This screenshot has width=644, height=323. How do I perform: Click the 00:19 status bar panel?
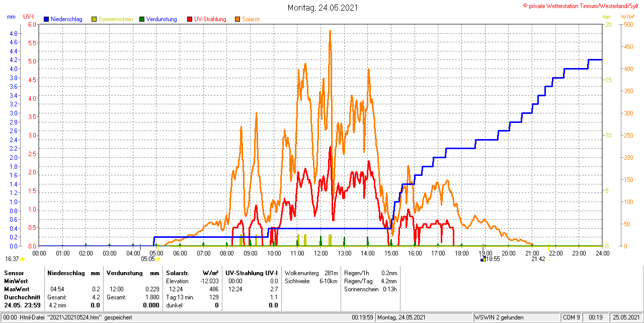[596, 317]
